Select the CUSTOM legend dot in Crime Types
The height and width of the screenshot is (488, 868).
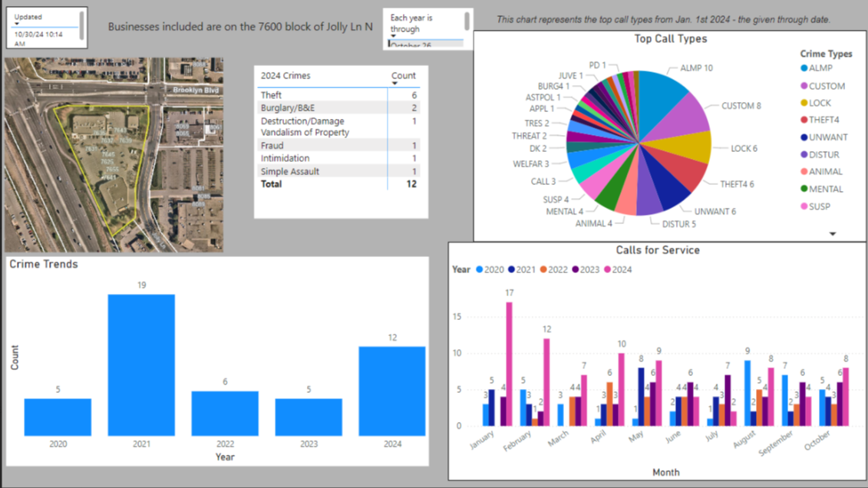[x=804, y=87]
